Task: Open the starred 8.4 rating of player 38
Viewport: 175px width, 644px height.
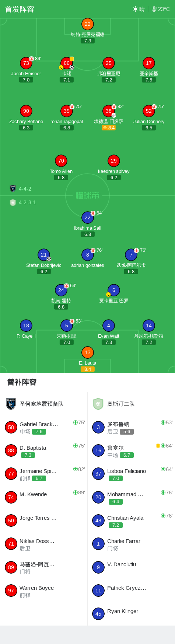Action: (109, 128)
